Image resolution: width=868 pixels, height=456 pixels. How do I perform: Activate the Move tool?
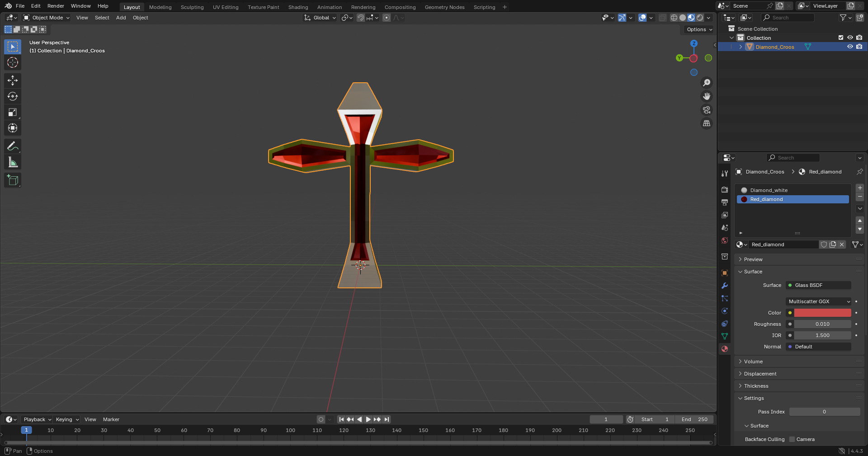[x=13, y=80]
